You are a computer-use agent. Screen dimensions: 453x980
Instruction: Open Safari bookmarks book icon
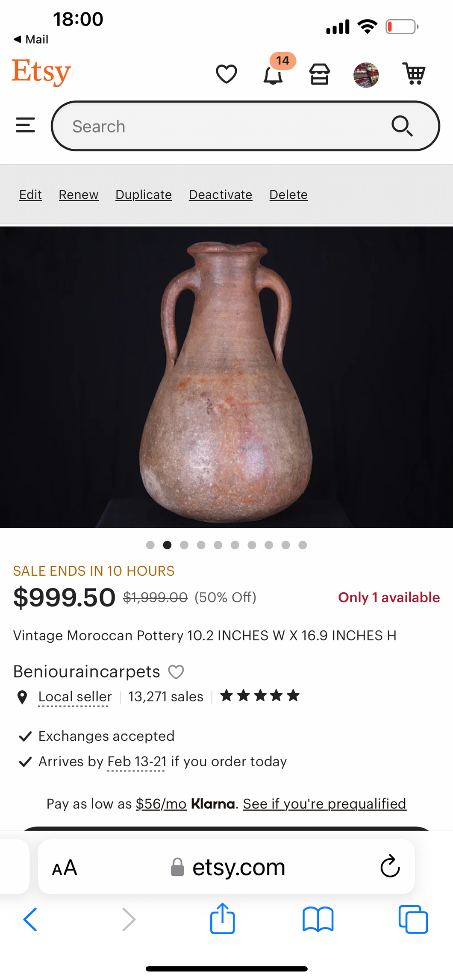click(318, 919)
